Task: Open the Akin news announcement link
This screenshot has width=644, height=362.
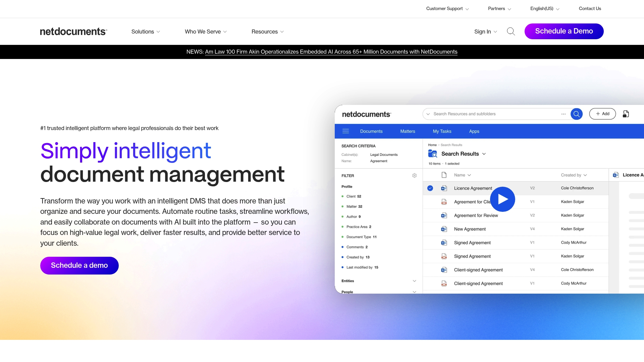Action: coord(331,52)
